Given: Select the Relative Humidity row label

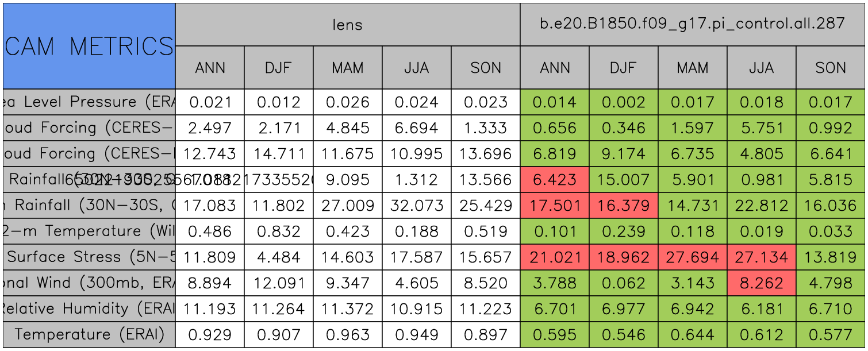Looking at the screenshot, I should coord(89,309).
